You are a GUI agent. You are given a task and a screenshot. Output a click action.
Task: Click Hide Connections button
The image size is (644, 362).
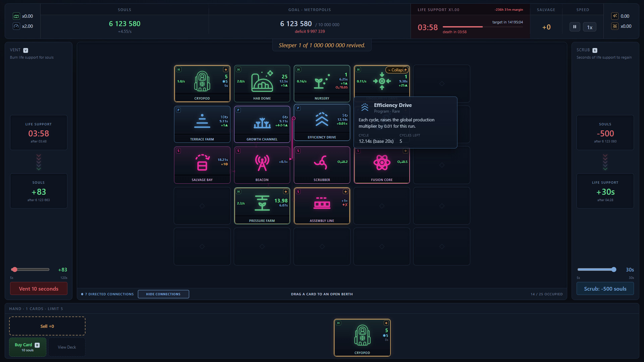[x=163, y=294]
